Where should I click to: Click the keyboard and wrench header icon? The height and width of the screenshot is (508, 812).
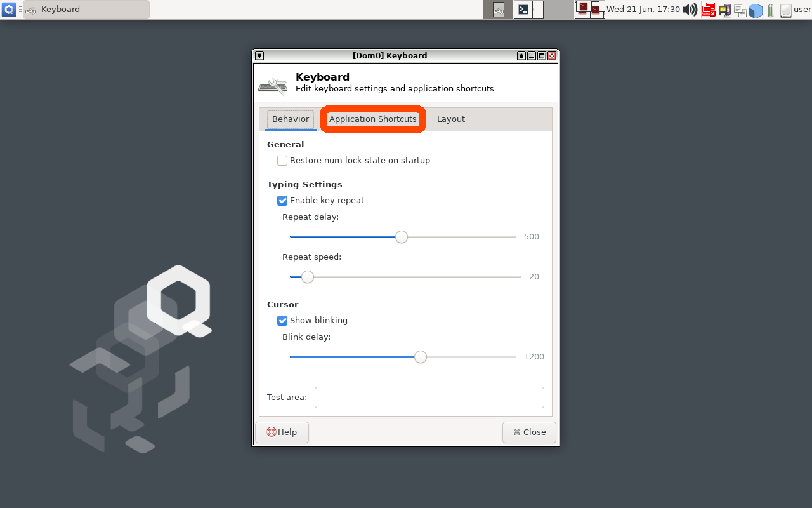tap(273, 85)
